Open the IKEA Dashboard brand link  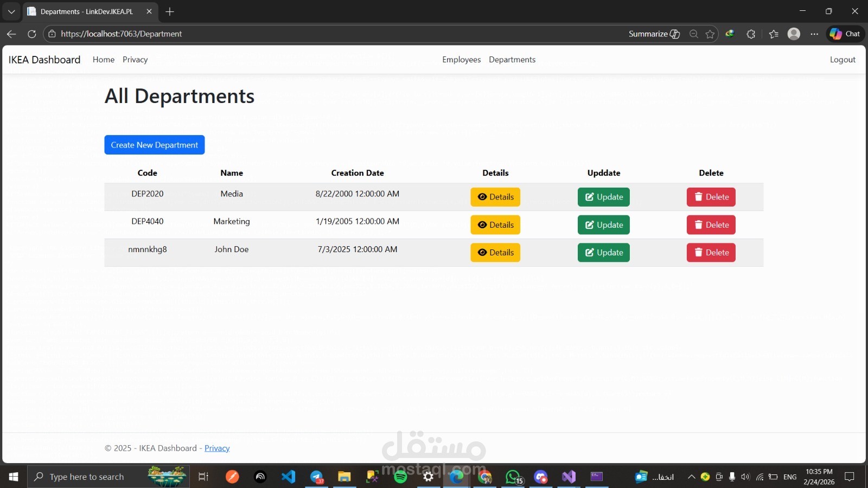pyautogui.click(x=44, y=60)
